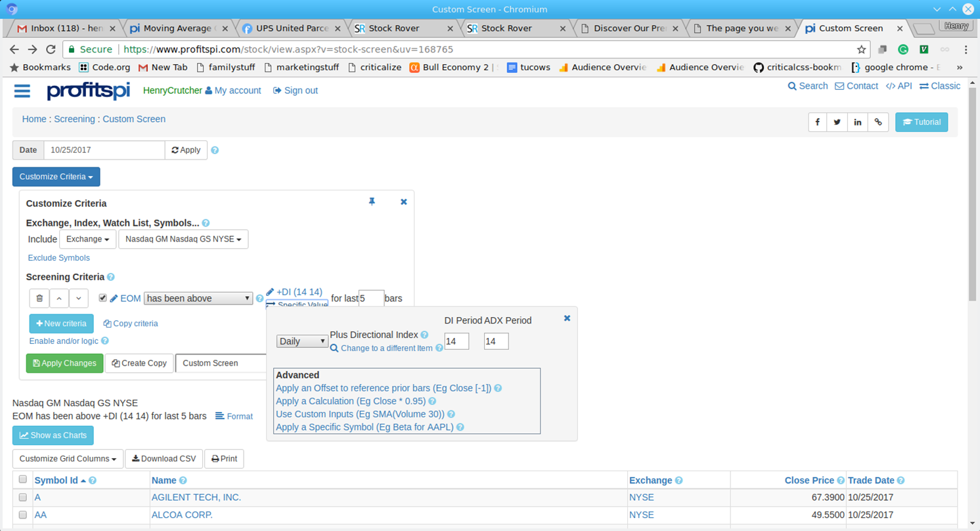The width and height of the screenshot is (980, 531).
Task: Copy the share link icon
Action: (878, 122)
